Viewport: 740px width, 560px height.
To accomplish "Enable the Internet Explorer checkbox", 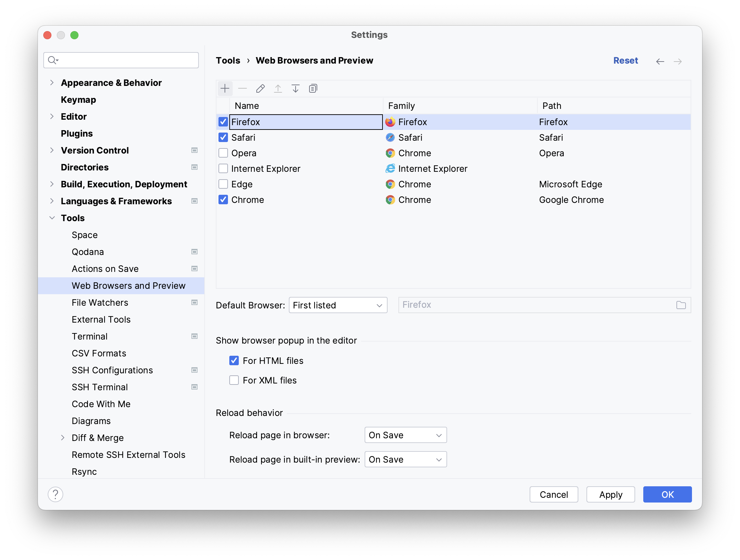I will (223, 168).
